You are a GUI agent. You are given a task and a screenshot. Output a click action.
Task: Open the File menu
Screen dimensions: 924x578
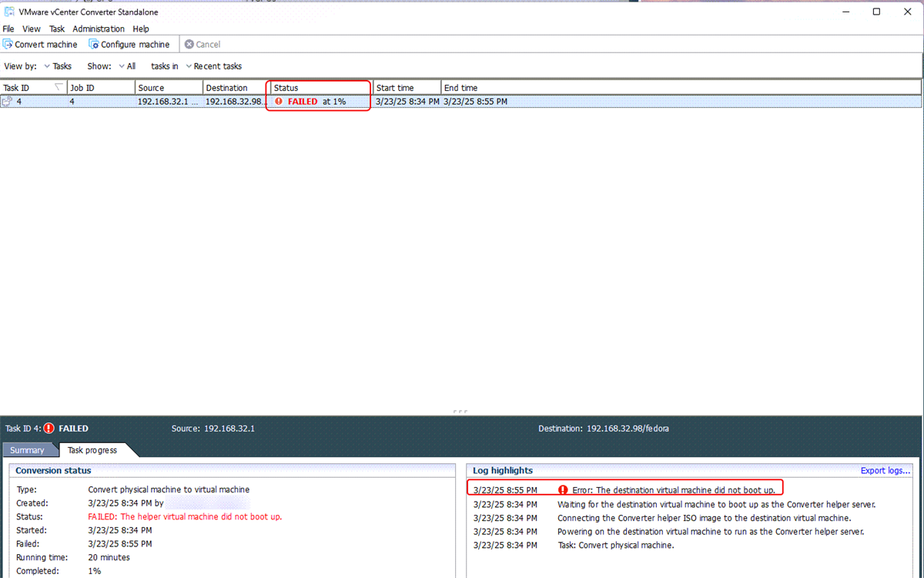pyautogui.click(x=8, y=29)
